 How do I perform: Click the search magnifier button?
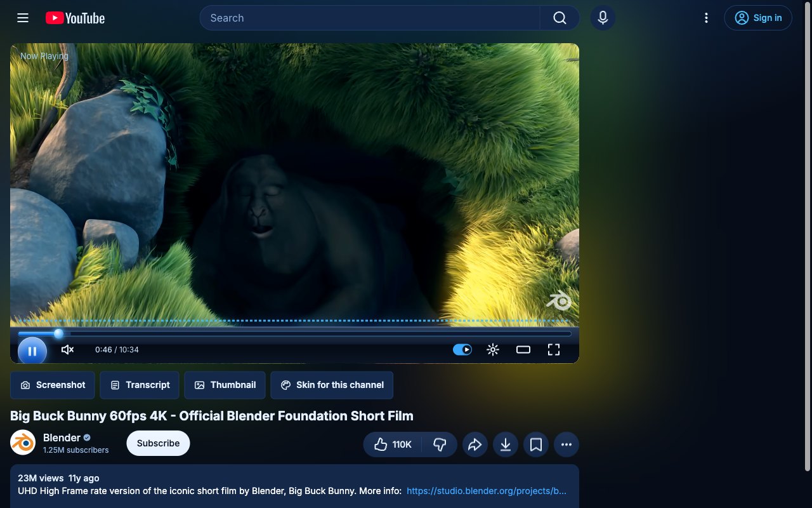pos(560,18)
